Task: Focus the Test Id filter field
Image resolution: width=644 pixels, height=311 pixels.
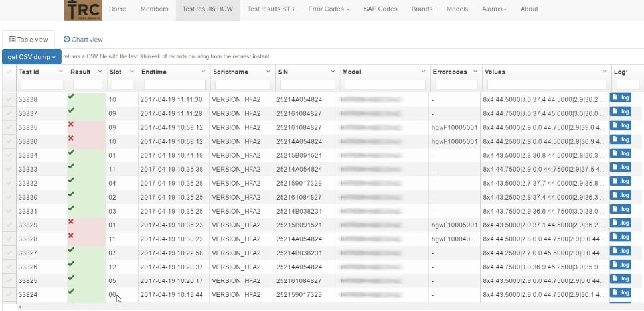Action: coord(42,84)
